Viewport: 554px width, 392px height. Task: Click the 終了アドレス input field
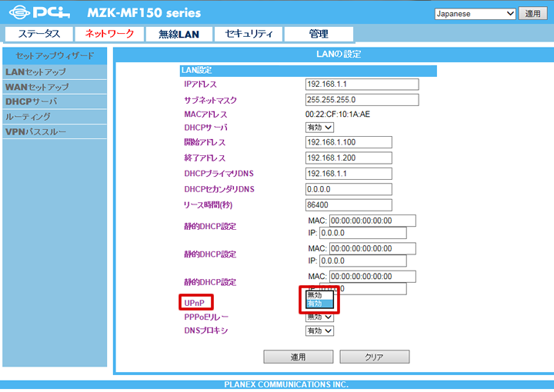coord(349,158)
